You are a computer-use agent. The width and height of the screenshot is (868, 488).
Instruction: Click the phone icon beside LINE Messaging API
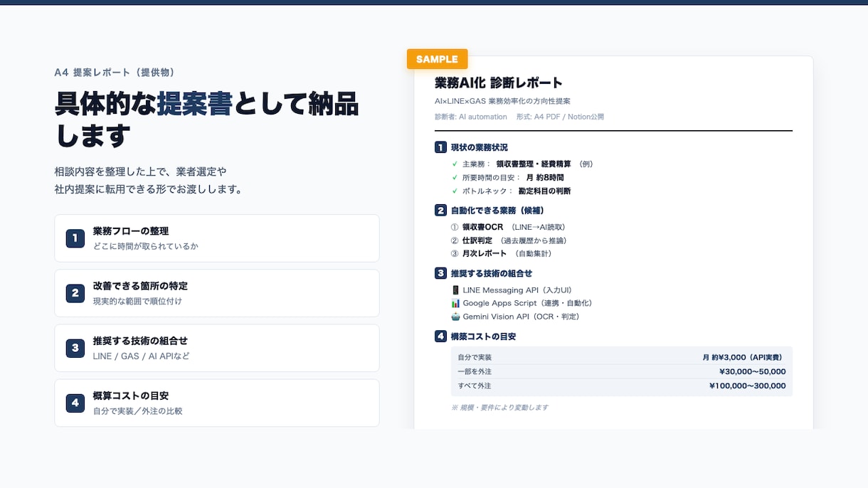click(x=455, y=290)
